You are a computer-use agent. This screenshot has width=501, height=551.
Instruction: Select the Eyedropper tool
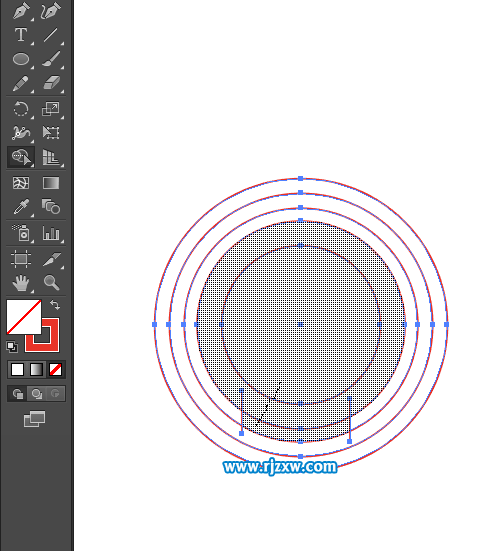(21, 207)
